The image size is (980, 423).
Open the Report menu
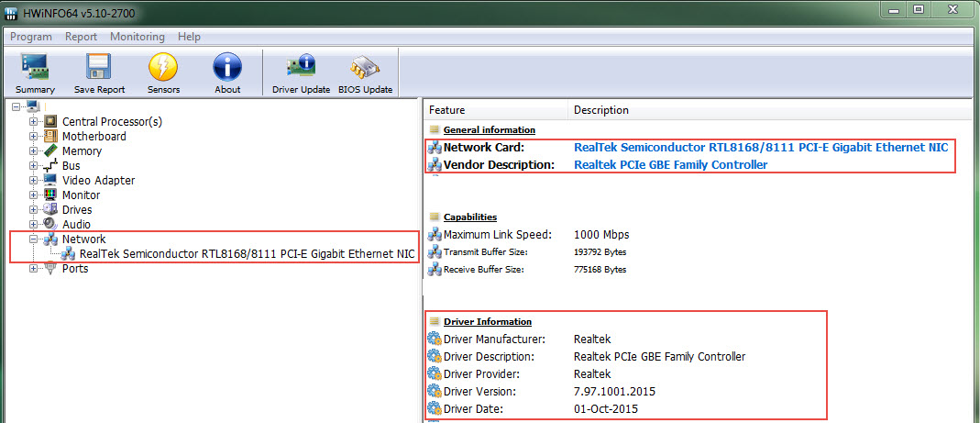(81, 37)
